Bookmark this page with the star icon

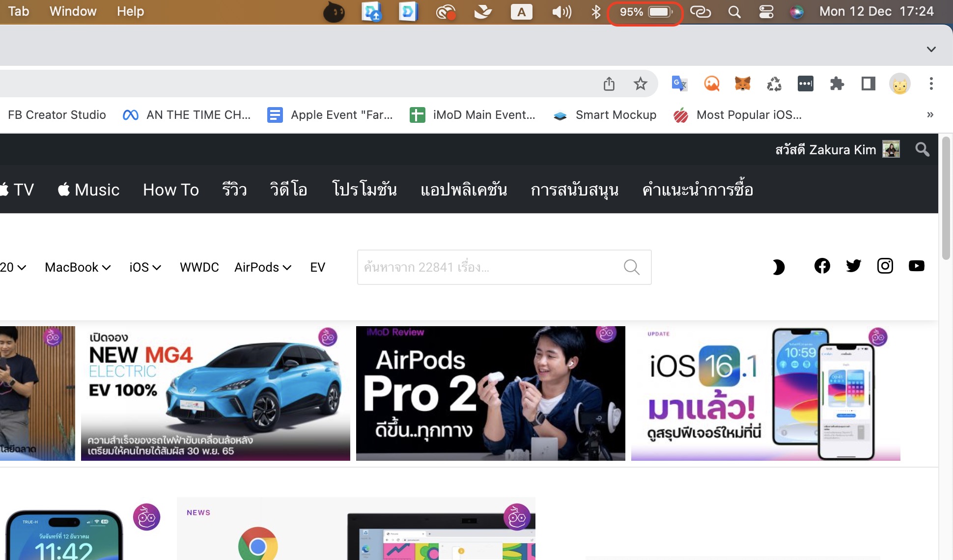click(640, 84)
